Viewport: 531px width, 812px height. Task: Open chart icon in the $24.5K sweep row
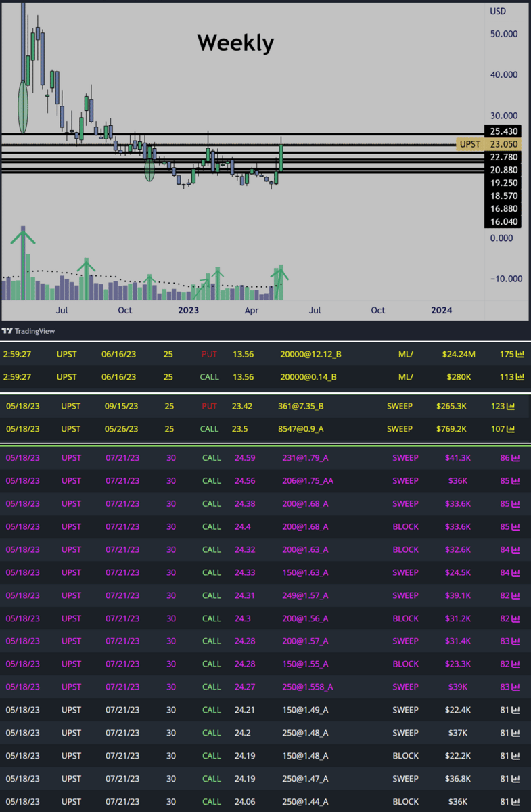pos(515,572)
